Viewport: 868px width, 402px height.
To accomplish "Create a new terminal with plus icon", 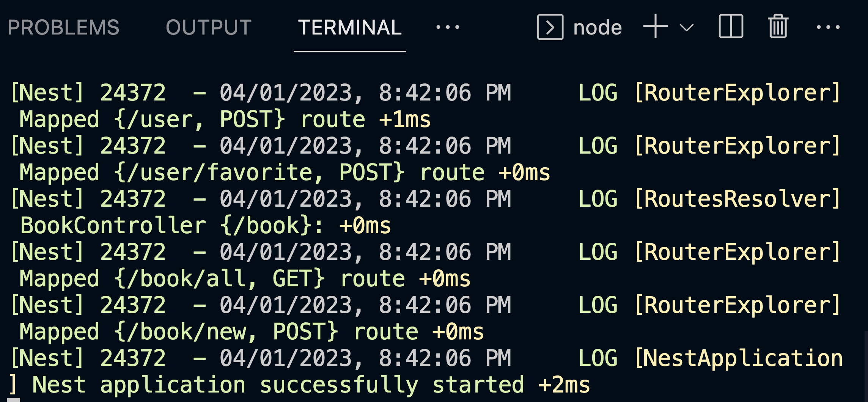I will (656, 26).
